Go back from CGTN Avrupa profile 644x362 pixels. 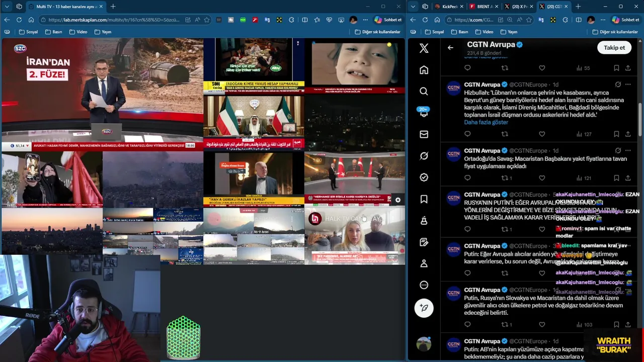pyautogui.click(x=450, y=48)
